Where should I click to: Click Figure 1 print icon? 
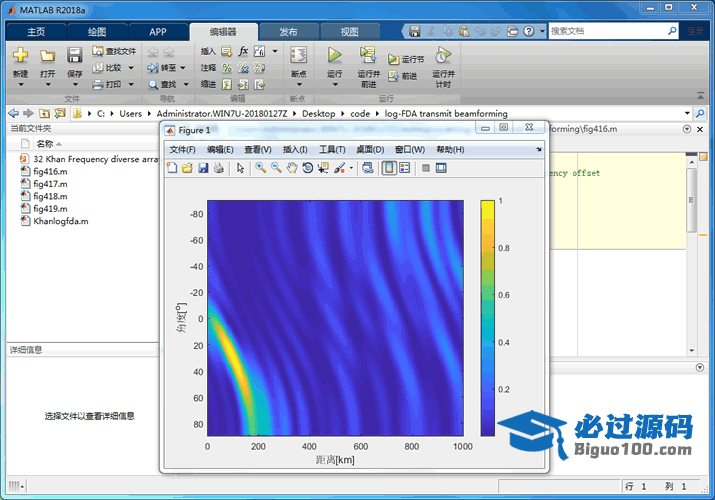coord(219,168)
